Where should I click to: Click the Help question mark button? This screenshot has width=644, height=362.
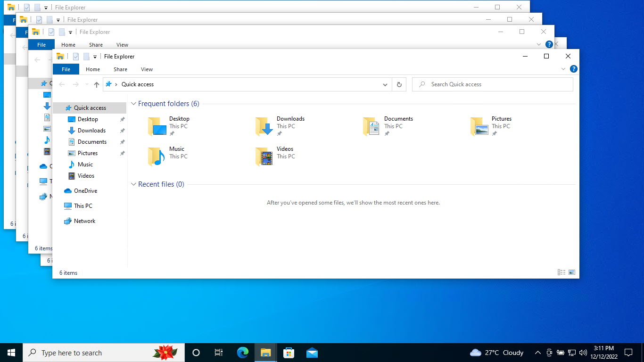click(574, 68)
